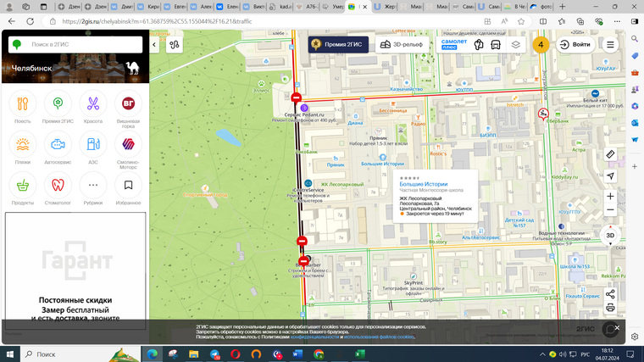Switch to the В Че browser tab

click(515, 7)
